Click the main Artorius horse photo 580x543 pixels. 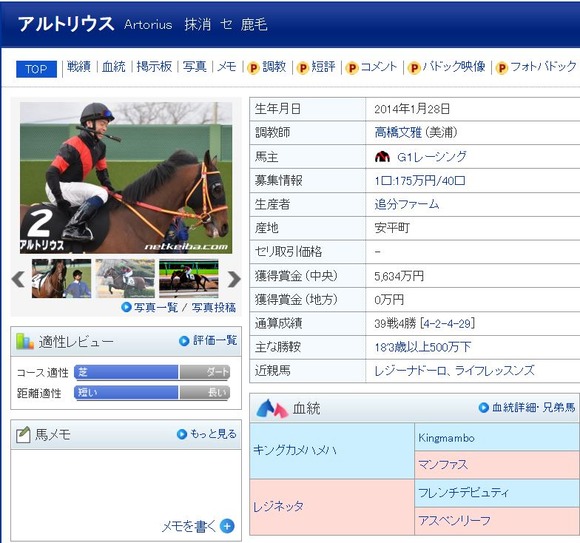[x=126, y=178]
